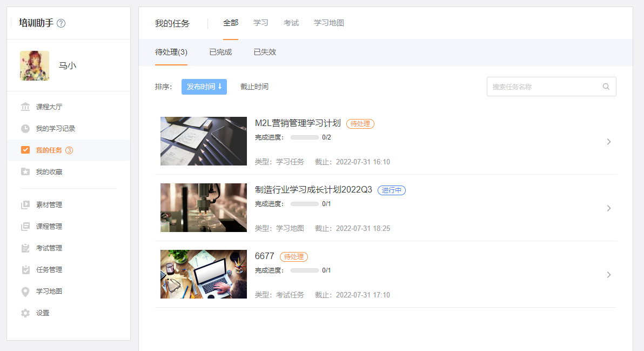Click the 设置 gear icon

pyautogui.click(x=25, y=313)
